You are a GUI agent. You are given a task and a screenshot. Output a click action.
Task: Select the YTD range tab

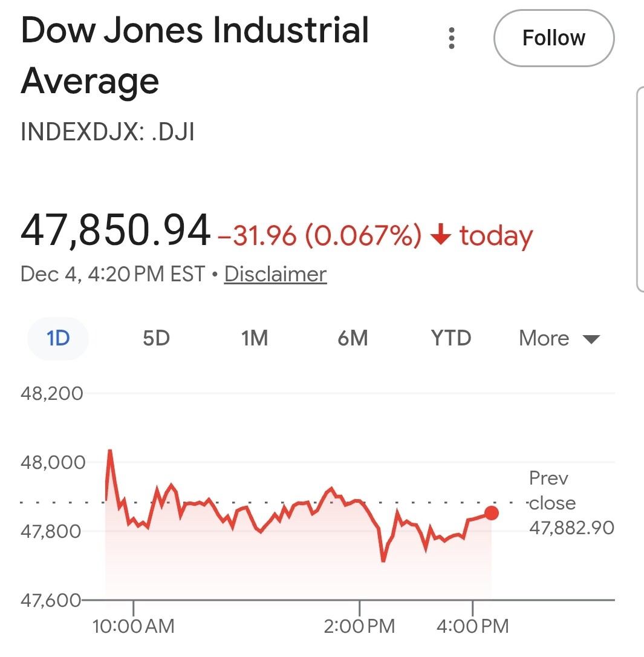tap(451, 338)
